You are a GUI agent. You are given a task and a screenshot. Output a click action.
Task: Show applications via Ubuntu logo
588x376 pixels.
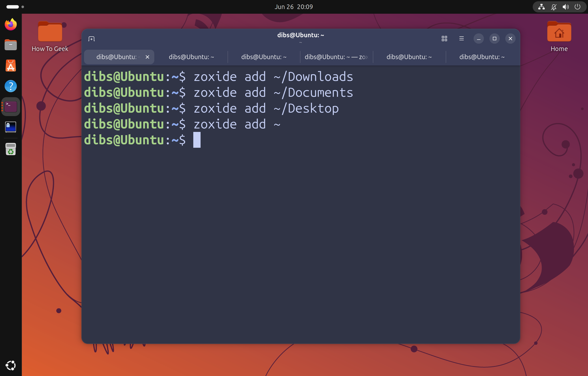tap(11, 366)
